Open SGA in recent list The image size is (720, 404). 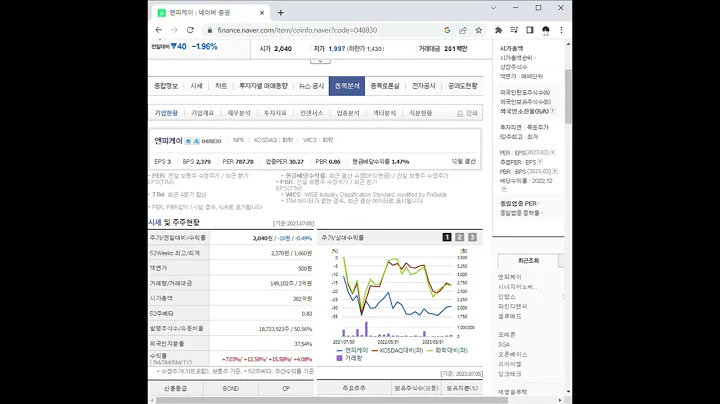coord(504,344)
